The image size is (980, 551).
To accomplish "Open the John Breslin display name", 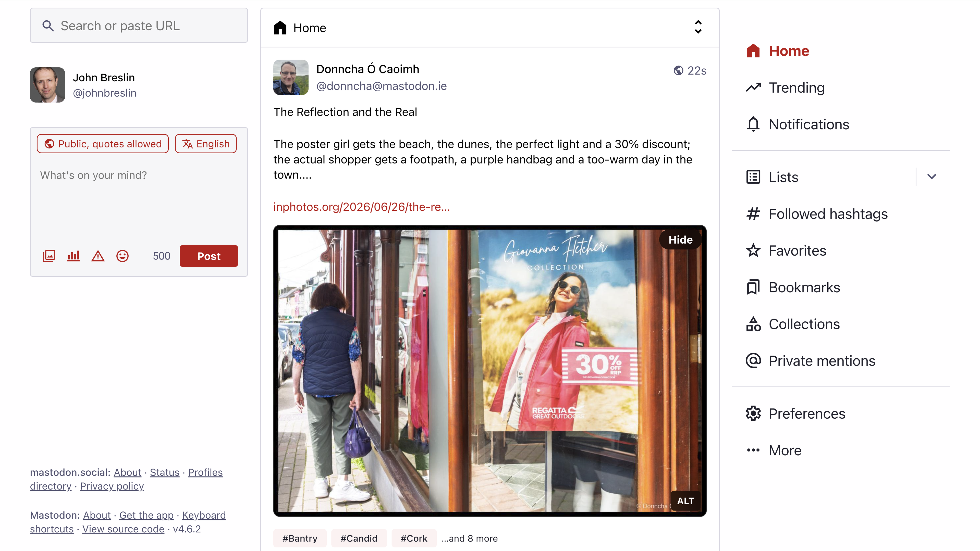I will 103,78.
